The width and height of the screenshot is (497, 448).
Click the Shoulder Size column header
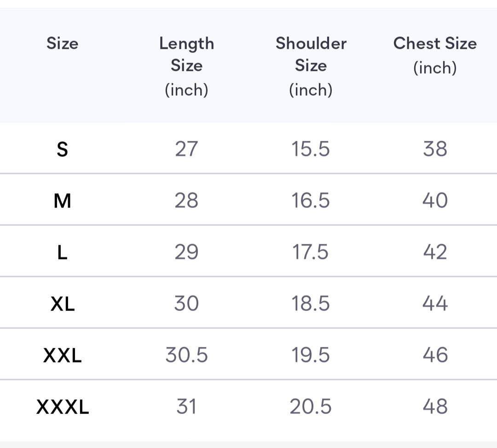pos(311,66)
